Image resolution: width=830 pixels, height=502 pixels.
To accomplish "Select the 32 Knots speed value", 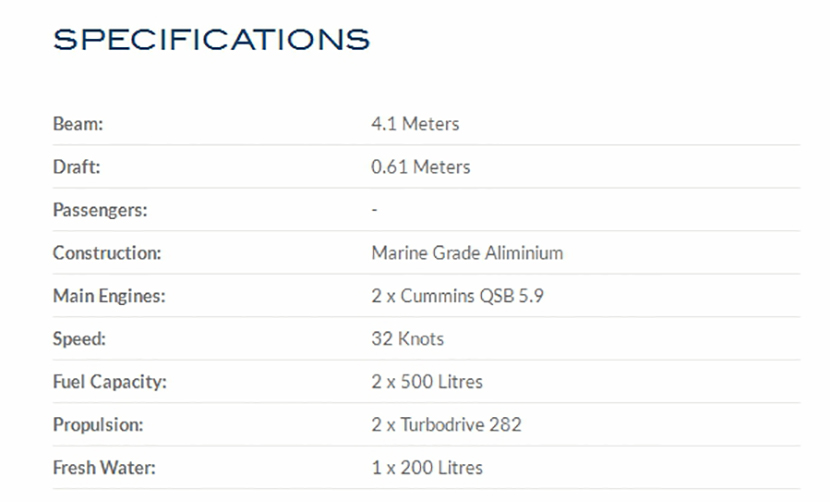I will click(x=407, y=339).
